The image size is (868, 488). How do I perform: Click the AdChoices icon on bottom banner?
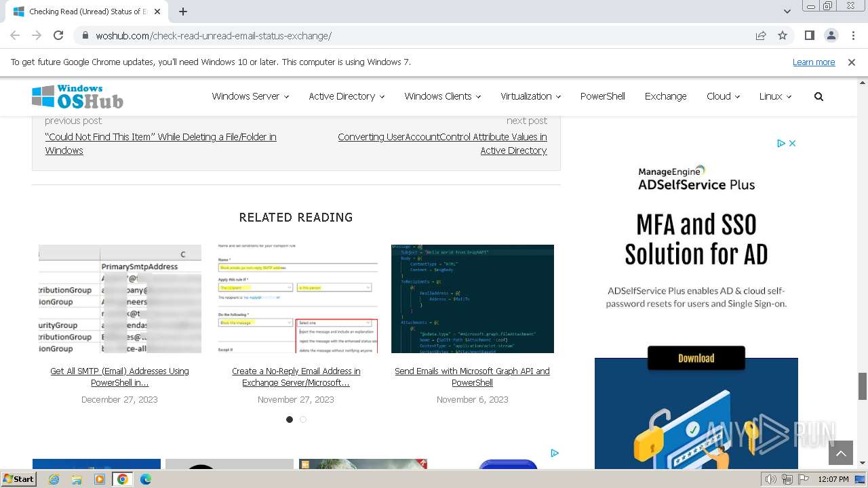pos(555,453)
